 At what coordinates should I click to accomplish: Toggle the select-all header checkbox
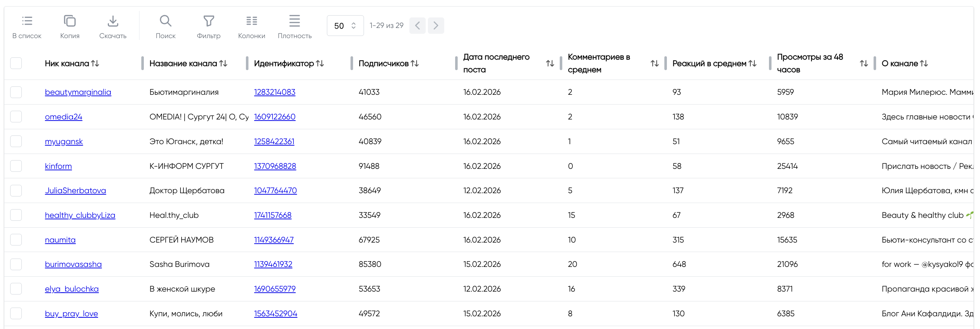click(x=16, y=63)
